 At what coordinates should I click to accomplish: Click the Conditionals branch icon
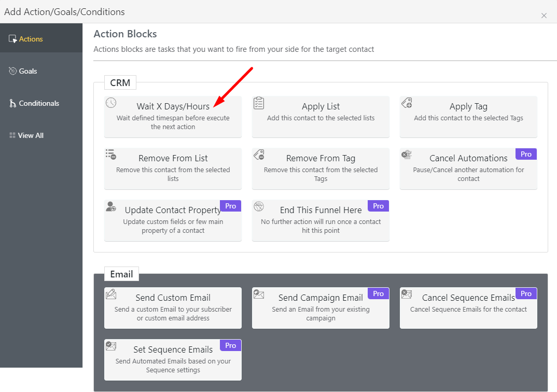[x=13, y=103]
